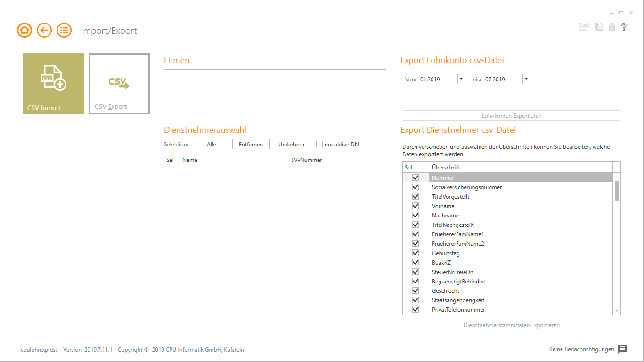Click the Umkehren selection button
Image resolution: width=644 pixels, height=362 pixels.
click(x=291, y=144)
